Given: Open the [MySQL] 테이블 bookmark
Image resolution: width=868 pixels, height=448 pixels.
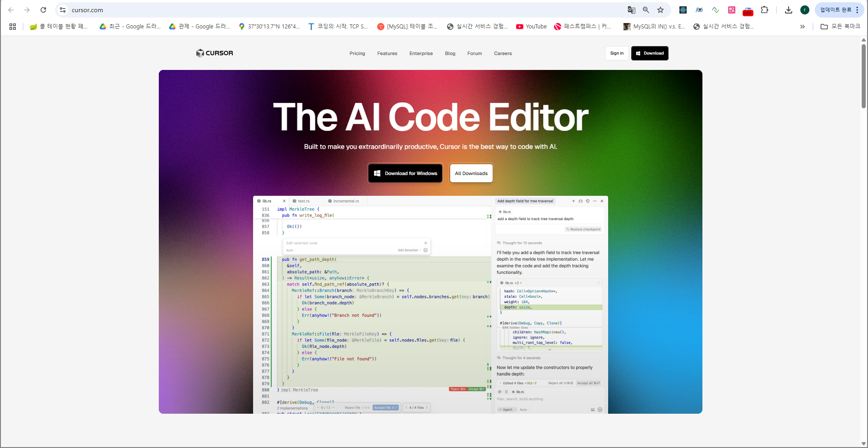Looking at the screenshot, I should [407, 27].
